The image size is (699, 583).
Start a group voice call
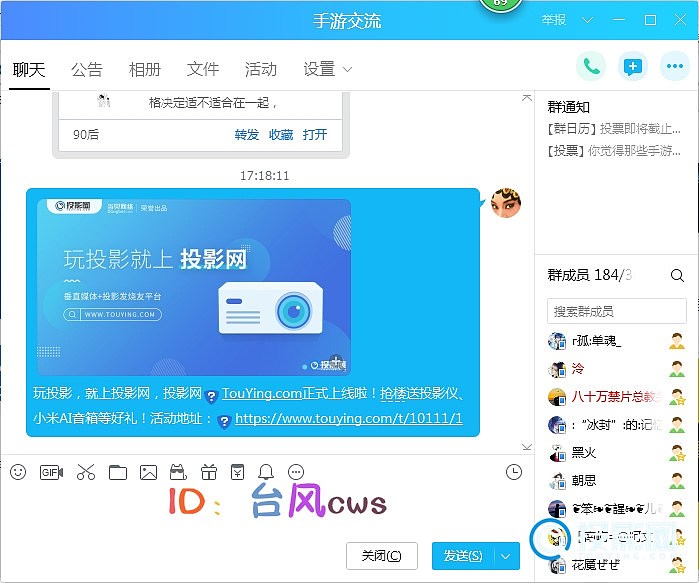(591, 67)
